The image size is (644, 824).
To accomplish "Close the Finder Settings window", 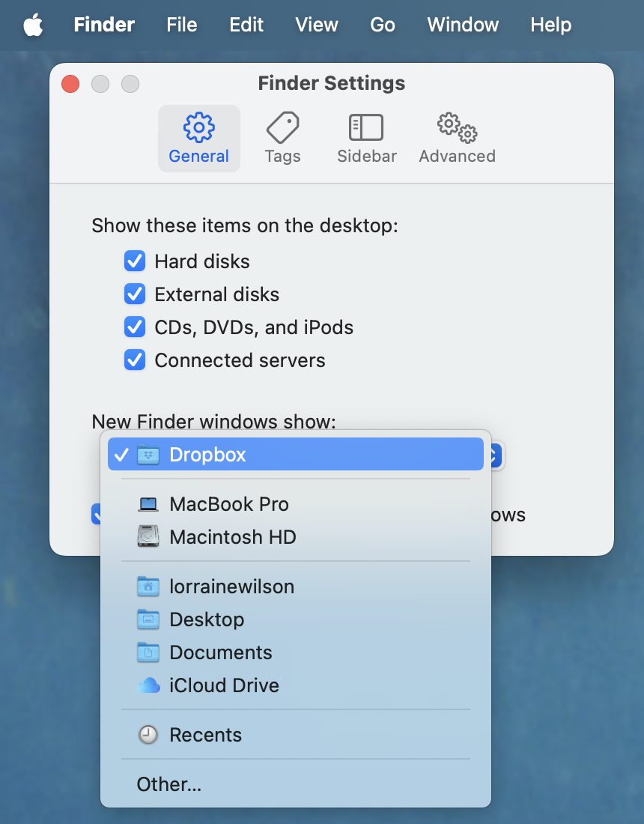I will tap(70, 84).
